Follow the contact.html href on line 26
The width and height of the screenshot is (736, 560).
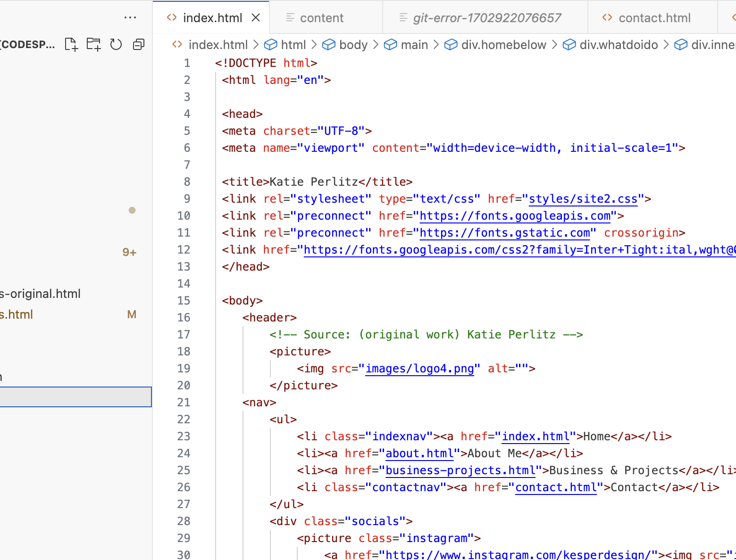pos(556,487)
